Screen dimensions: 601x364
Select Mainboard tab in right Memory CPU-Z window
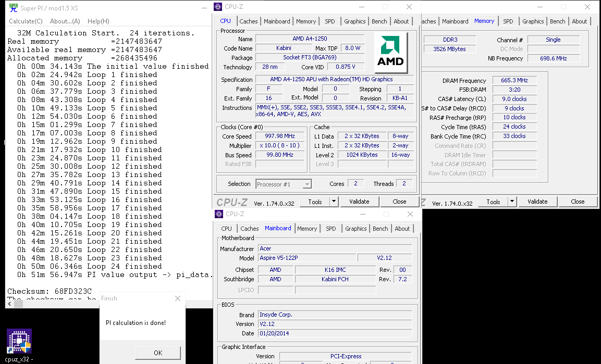(x=455, y=21)
